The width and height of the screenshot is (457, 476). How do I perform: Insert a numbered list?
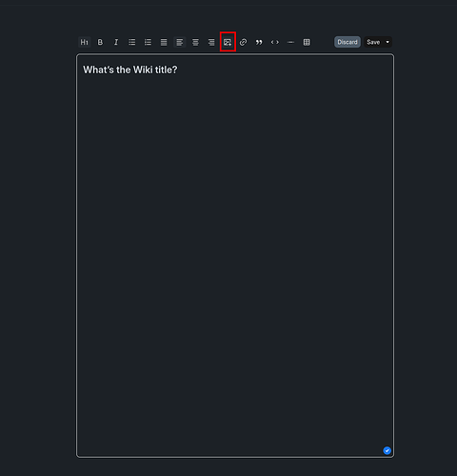(x=148, y=42)
